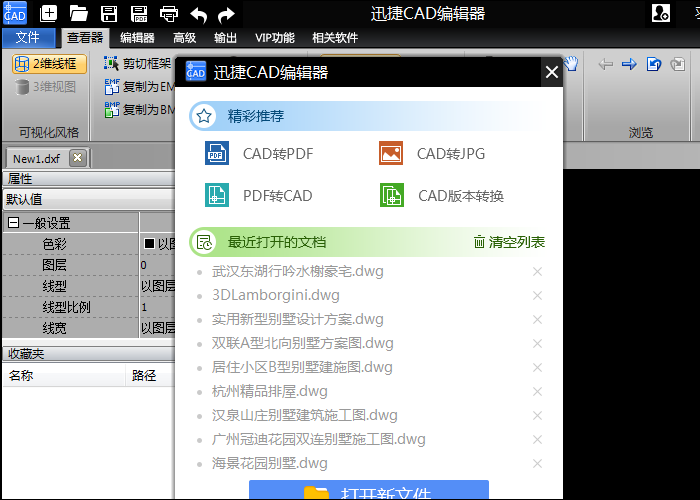The height and width of the screenshot is (500, 700).
Task: Click the greyed page browse icon
Action: (x=678, y=64)
